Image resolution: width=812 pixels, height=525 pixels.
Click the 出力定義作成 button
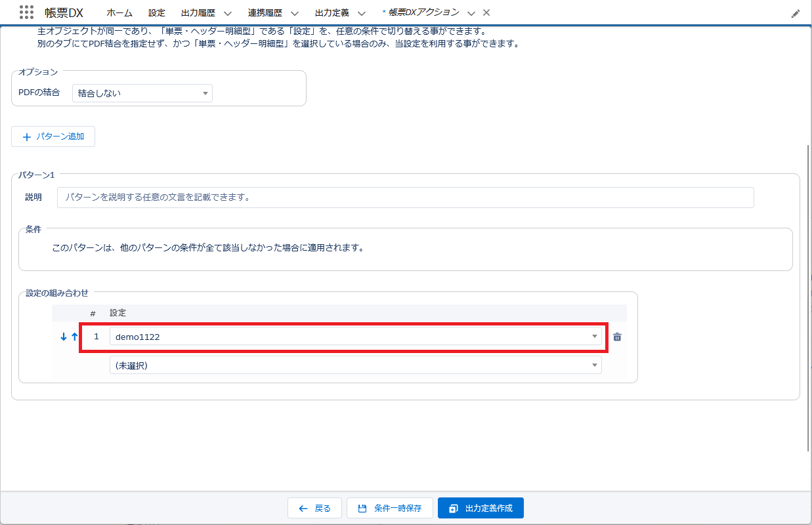[x=481, y=508]
